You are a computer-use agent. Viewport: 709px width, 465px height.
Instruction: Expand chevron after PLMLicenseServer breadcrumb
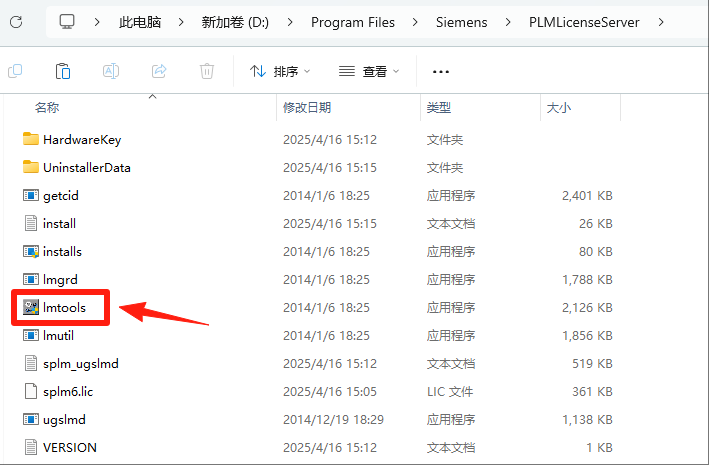661,22
